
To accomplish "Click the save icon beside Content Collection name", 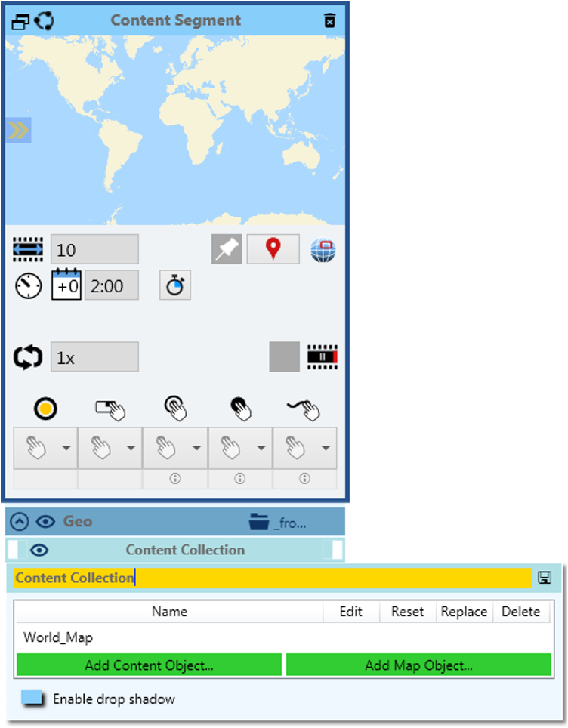I will point(544,578).
